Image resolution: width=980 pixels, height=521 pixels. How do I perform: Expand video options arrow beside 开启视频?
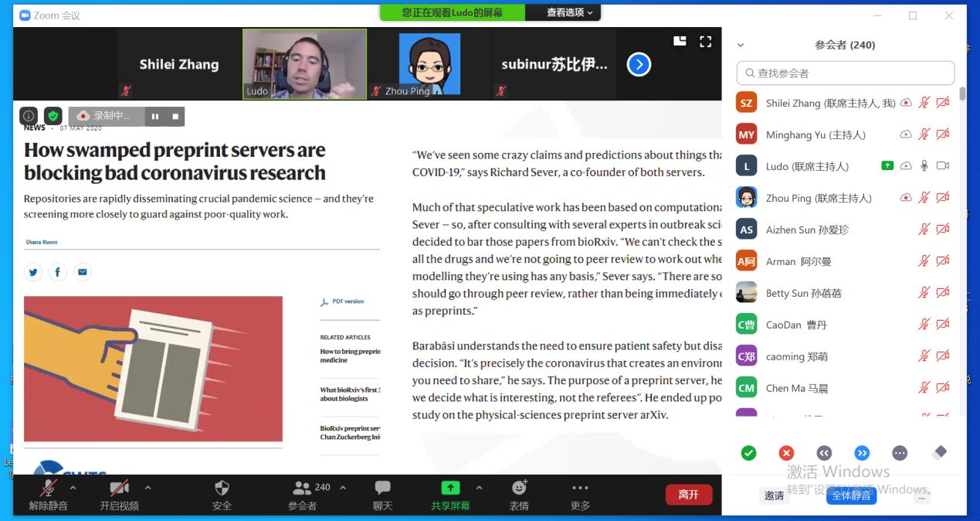148,488
